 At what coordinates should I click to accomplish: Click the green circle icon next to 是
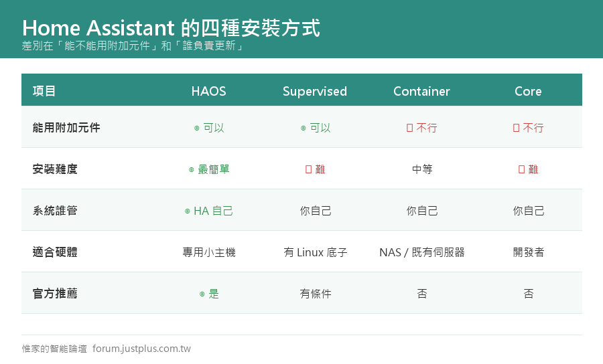202,294
